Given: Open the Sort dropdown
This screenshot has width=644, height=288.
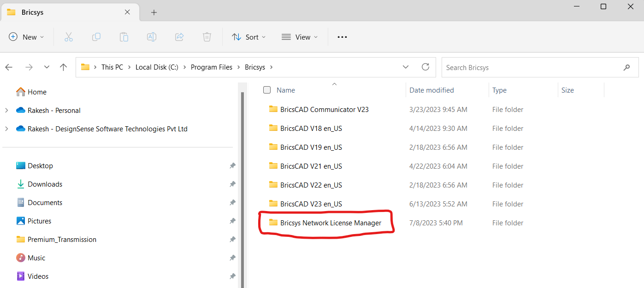Looking at the screenshot, I should click(248, 37).
